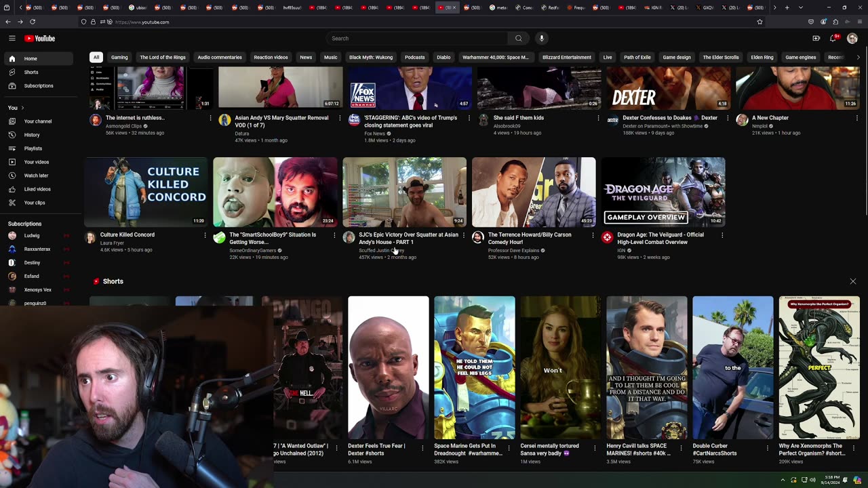
Task: Open options for Terrence Howard comedy video
Action: pos(593,235)
